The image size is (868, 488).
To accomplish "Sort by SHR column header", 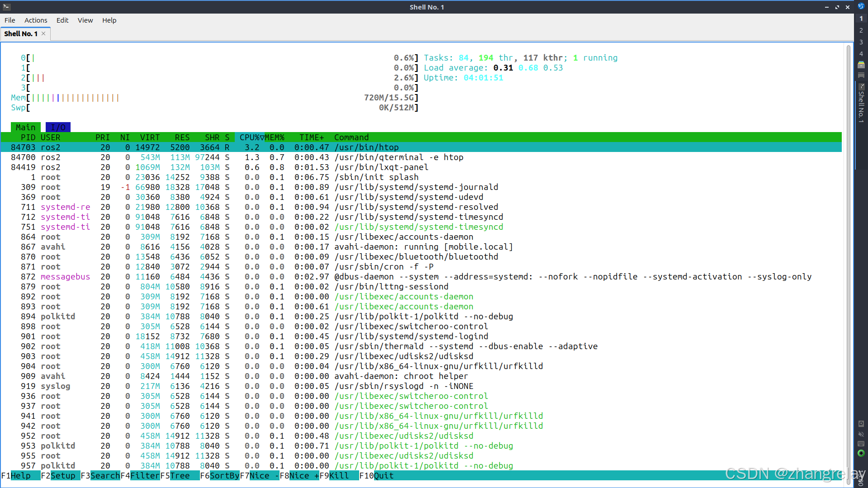I will pyautogui.click(x=212, y=137).
